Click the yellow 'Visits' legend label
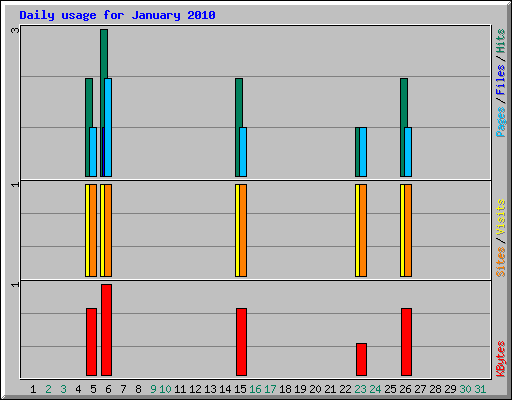512x400 pixels. (500, 217)
